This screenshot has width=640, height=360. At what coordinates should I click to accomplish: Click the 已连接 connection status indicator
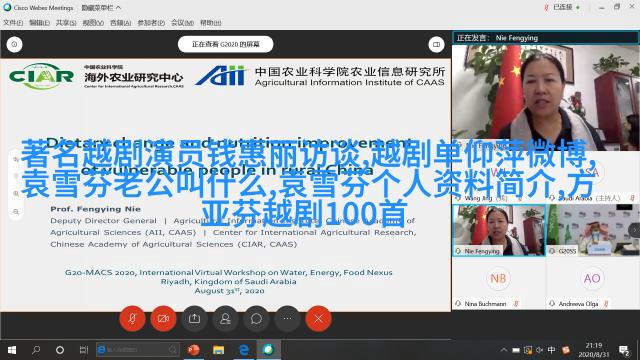[x=562, y=7]
